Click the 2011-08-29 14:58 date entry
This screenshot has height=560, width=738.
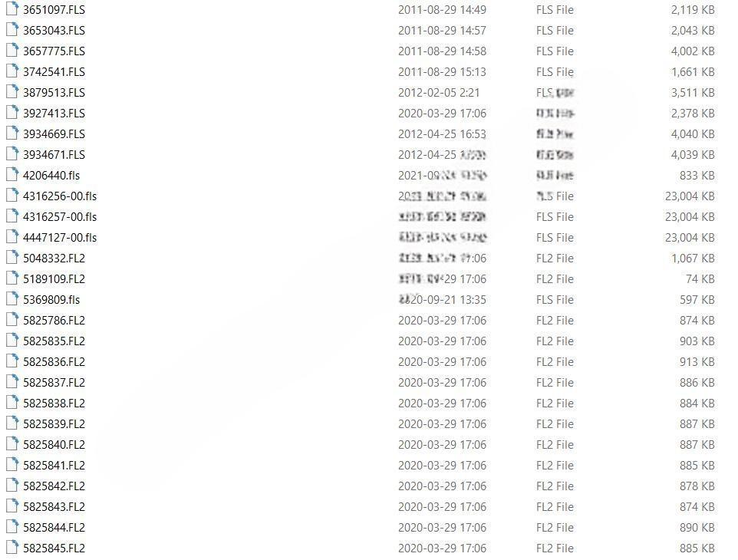[442, 51]
